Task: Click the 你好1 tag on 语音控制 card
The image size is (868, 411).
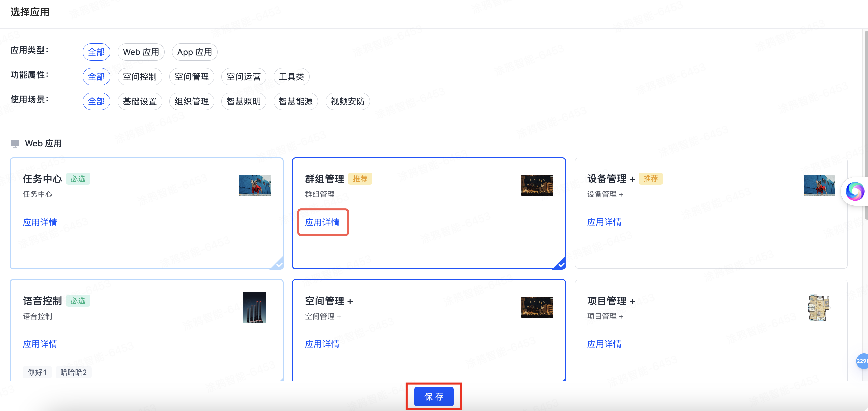Action: click(x=37, y=372)
